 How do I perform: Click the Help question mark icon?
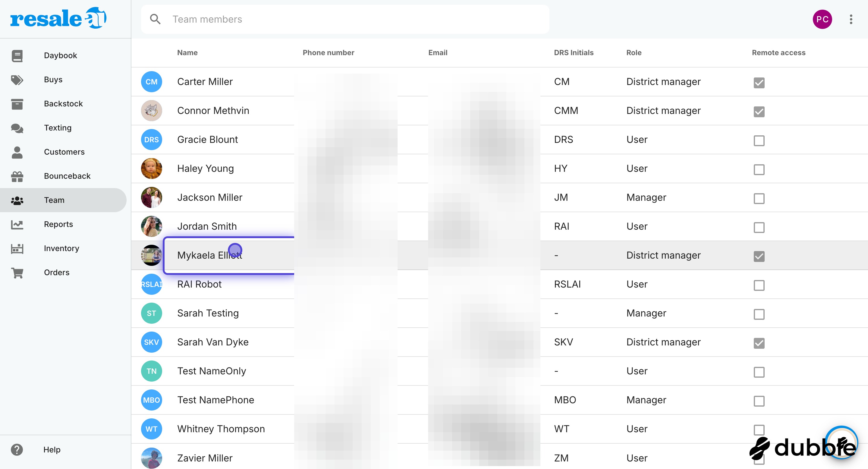point(17,450)
